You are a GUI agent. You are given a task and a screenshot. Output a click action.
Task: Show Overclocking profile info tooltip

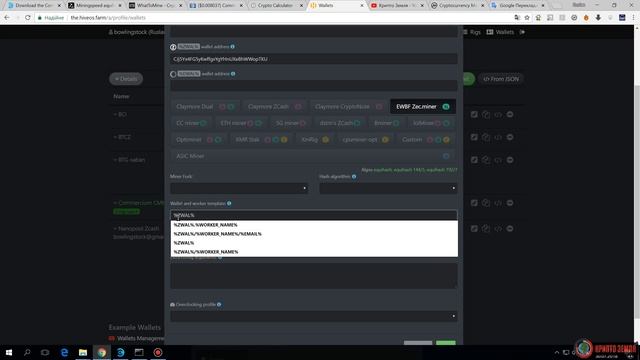pos(219,304)
